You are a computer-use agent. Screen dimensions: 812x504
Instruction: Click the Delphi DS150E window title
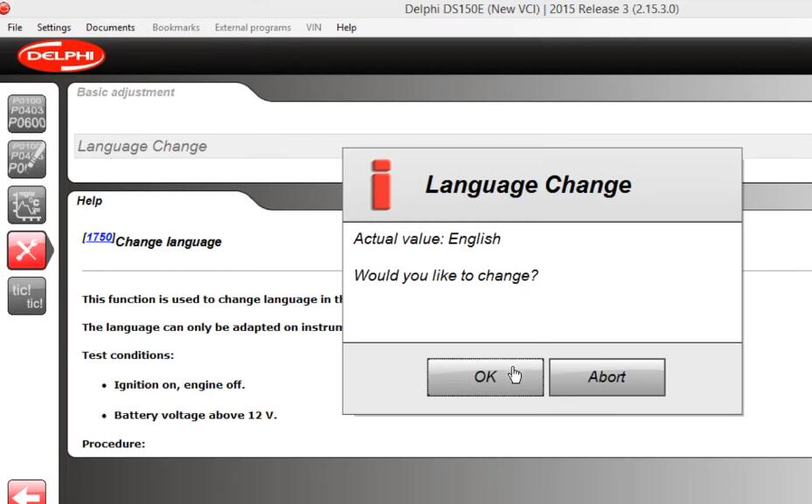[542, 9]
